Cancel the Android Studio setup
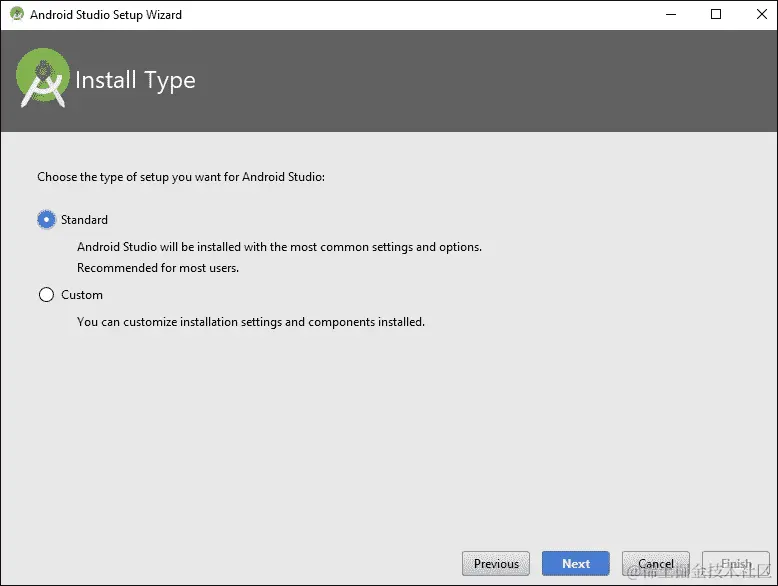 click(x=655, y=564)
